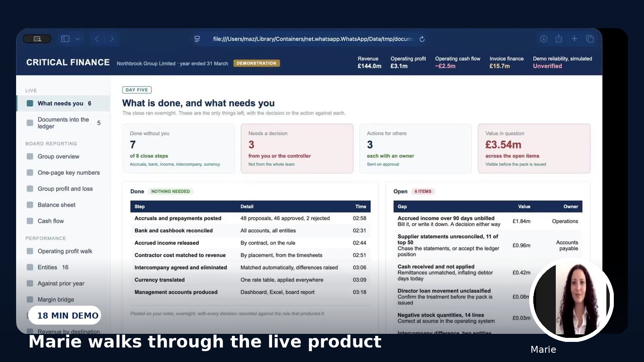
Task: Go back with the browser back arrow
Action: (97, 39)
